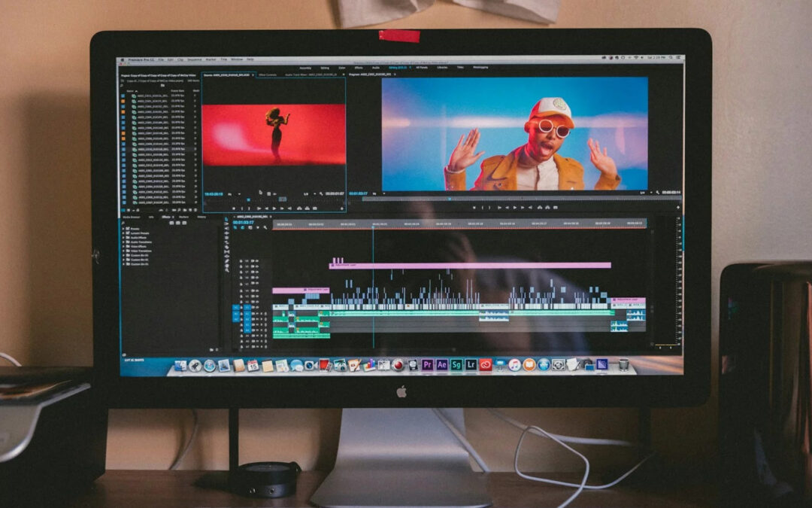Open SpeedGrade icon in the Dock

[456, 365]
